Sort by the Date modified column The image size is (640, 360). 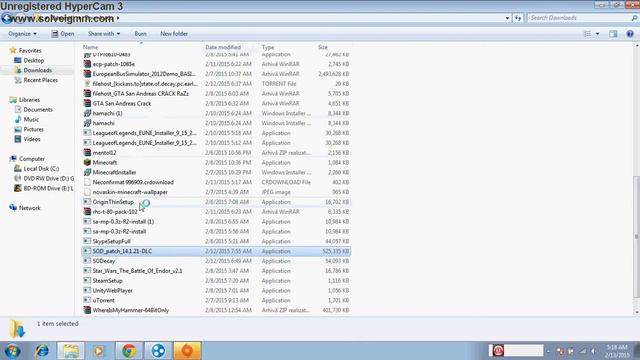coord(223,47)
